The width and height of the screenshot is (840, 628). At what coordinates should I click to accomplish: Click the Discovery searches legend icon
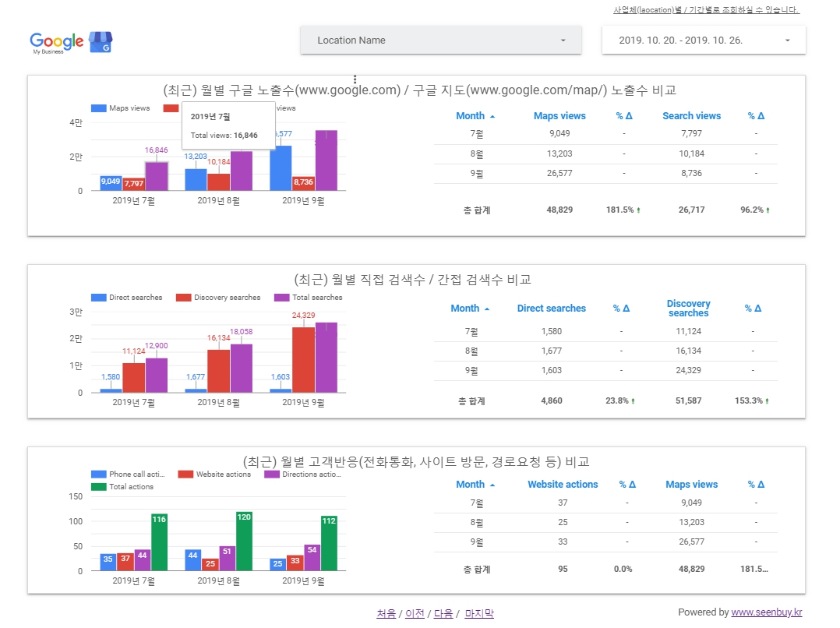pyautogui.click(x=182, y=297)
